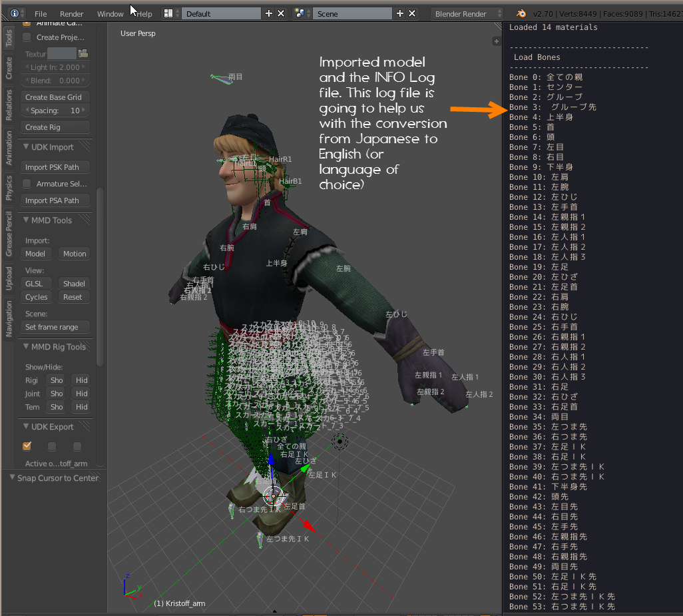Toggle the Animate Camera checkbox
Image resolution: width=683 pixels, height=616 pixels.
[x=27, y=23]
